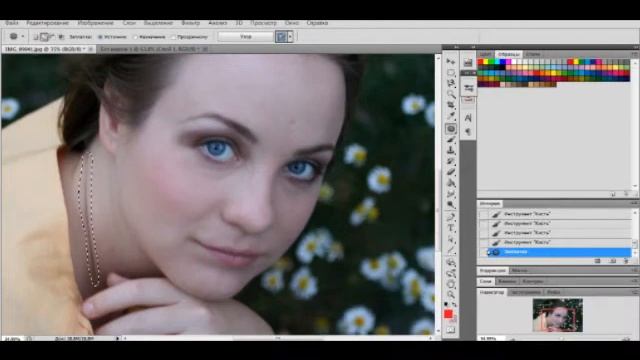The height and width of the screenshot is (360, 640).
Task: Open the Фильтр menu
Action: 191,23
